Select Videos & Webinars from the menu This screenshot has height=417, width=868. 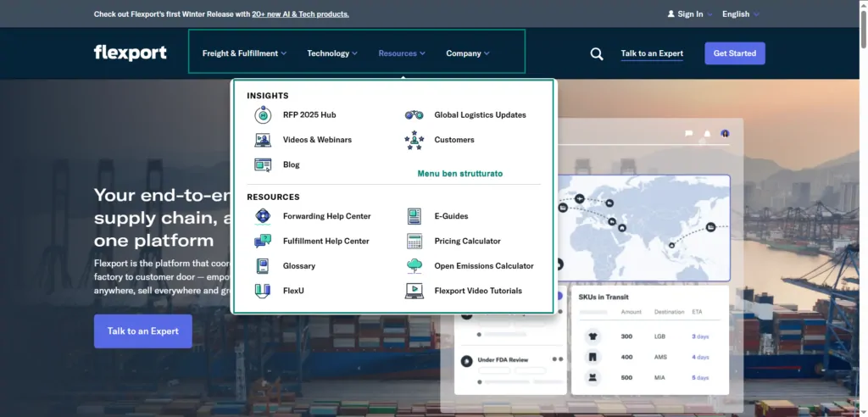click(317, 140)
